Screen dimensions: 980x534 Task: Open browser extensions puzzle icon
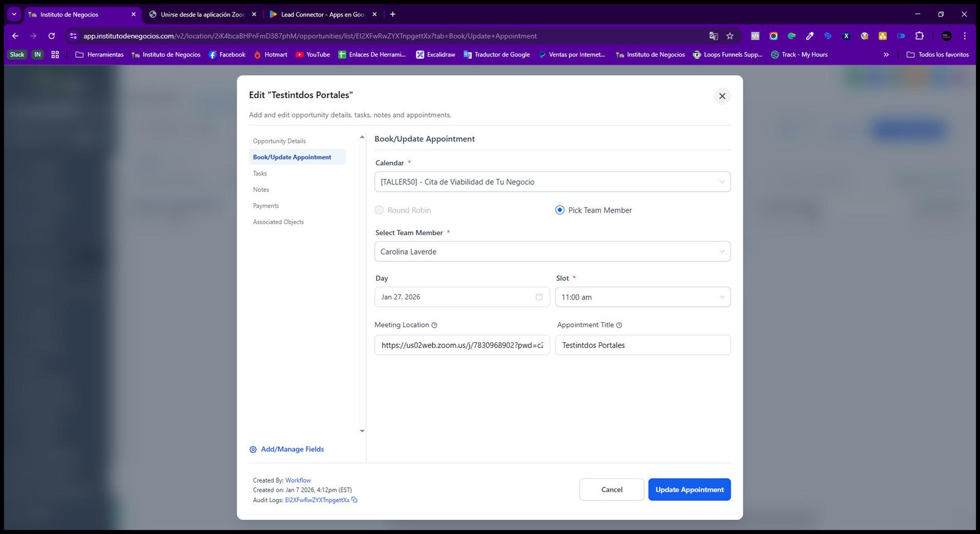click(919, 36)
